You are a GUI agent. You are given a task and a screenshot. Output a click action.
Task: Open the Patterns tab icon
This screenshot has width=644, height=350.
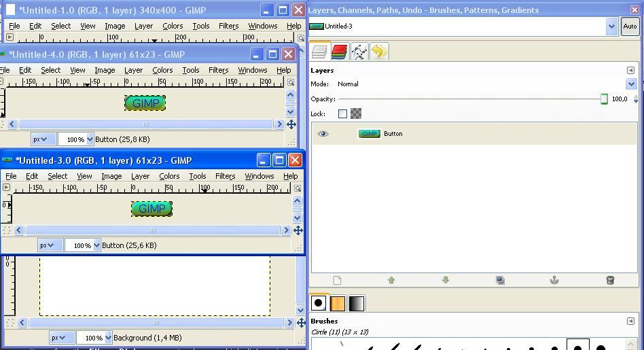pos(338,303)
